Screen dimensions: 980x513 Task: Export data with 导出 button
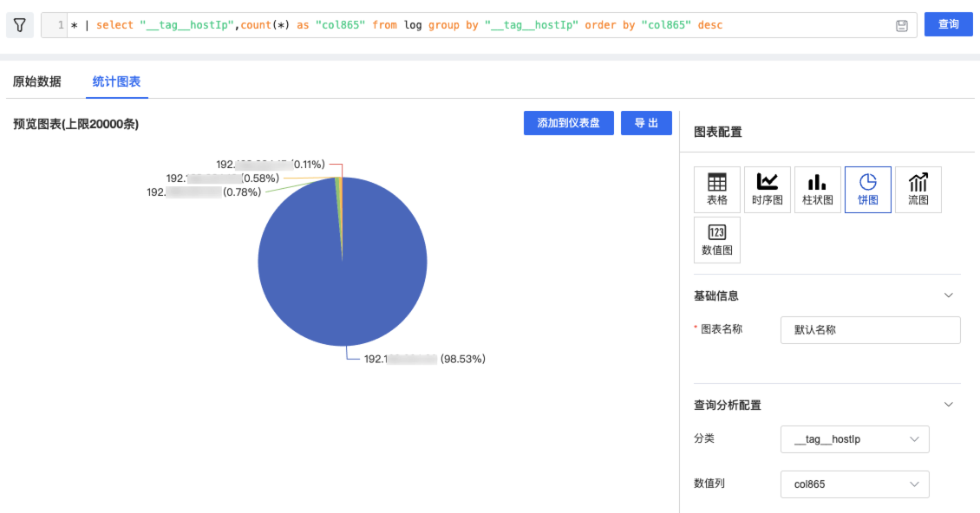pyautogui.click(x=646, y=123)
